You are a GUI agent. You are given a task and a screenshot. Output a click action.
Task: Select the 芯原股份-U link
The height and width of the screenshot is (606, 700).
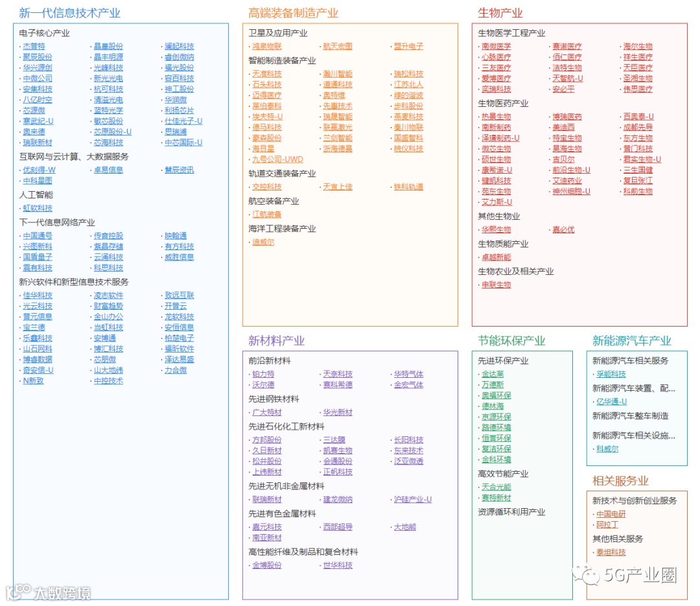point(113,132)
